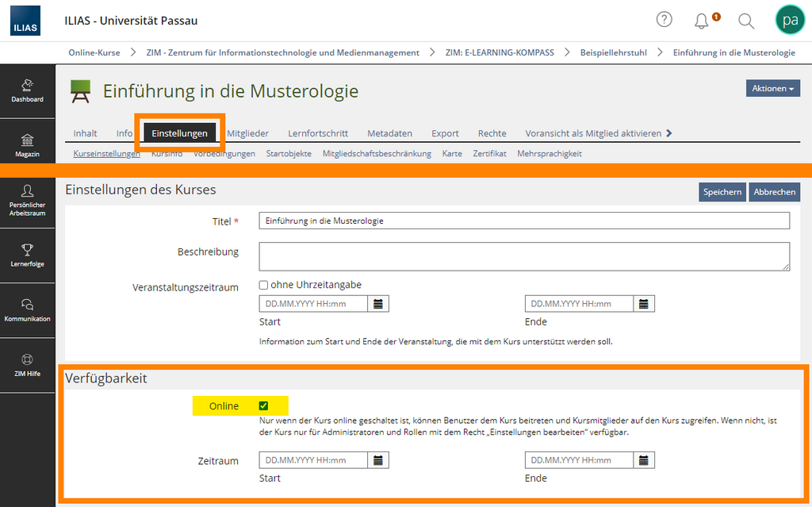Click 'ILIAS - Universität Passau' header title

[131, 21]
